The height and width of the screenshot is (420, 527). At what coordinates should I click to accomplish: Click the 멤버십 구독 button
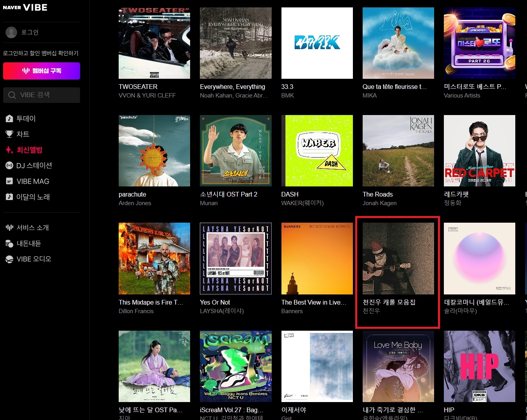(x=41, y=71)
